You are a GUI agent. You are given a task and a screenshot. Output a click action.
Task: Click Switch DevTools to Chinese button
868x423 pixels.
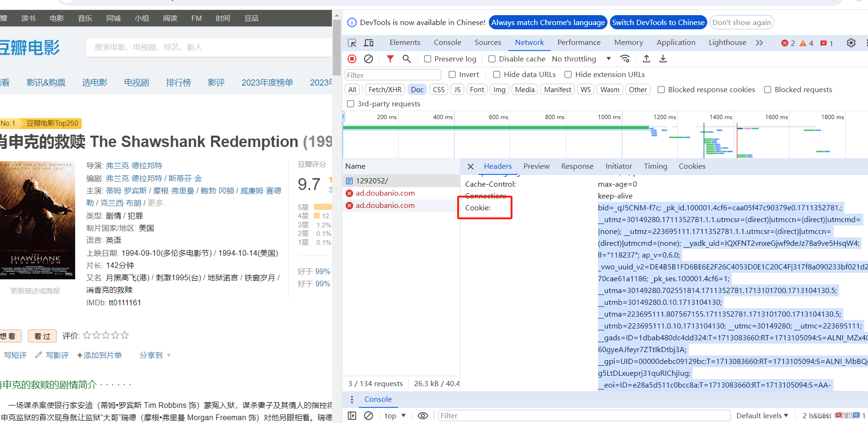pos(658,22)
